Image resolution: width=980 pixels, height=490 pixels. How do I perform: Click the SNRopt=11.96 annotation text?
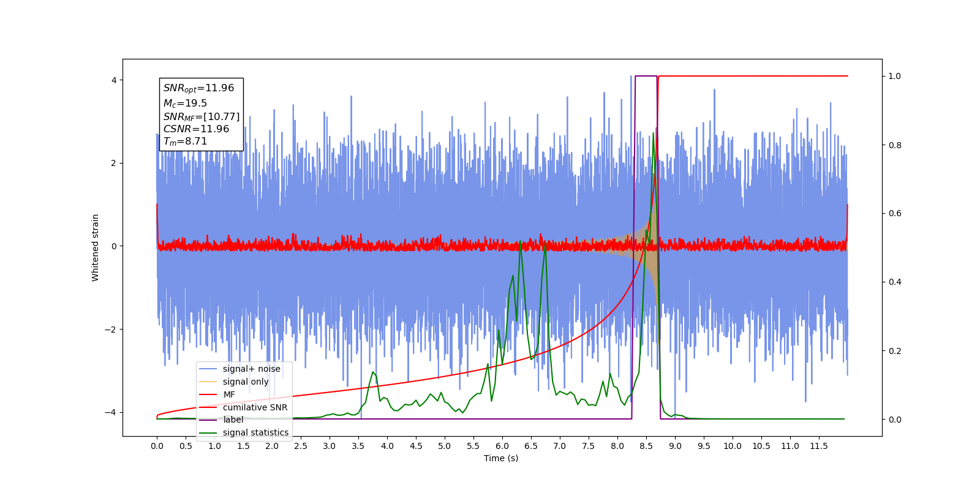[198, 88]
